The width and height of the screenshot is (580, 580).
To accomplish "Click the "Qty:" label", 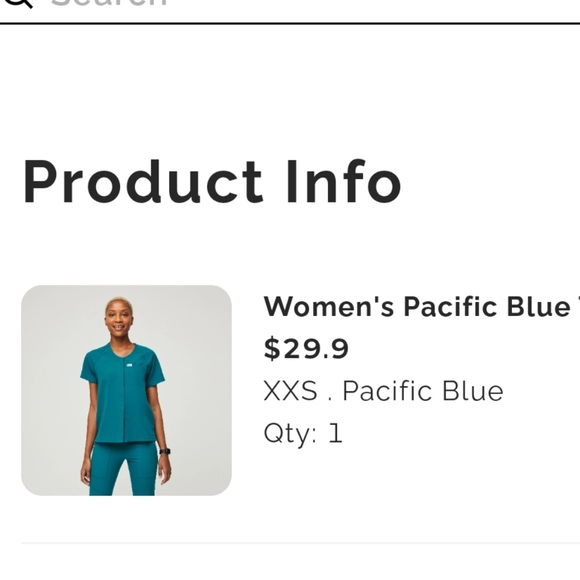I will 290,434.
